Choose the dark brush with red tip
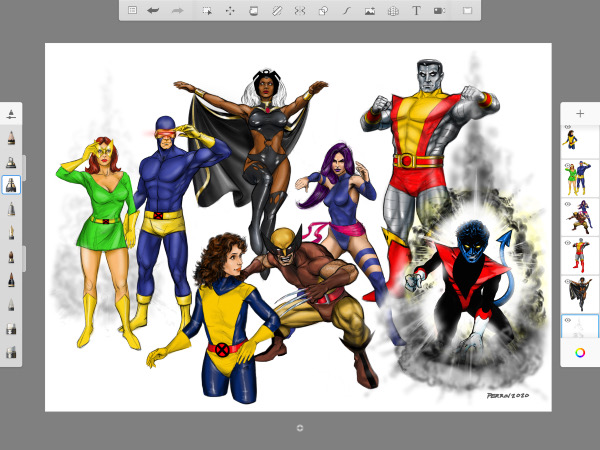Screen dimensions: 600x450 coord(11,280)
